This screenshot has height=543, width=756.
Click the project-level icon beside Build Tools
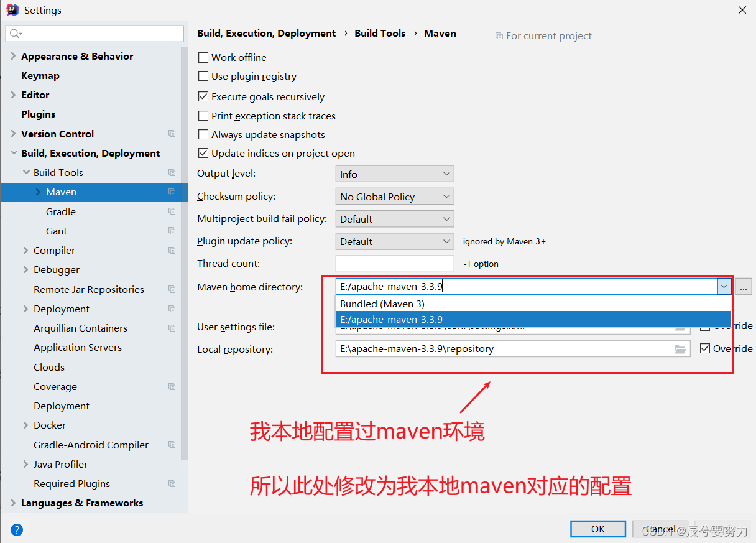[172, 172]
